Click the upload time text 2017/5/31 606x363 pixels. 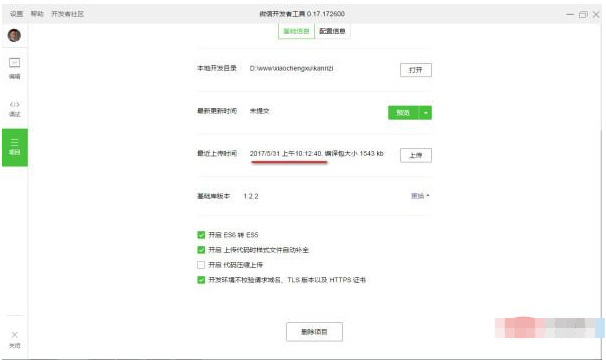[x=265, y=153]
